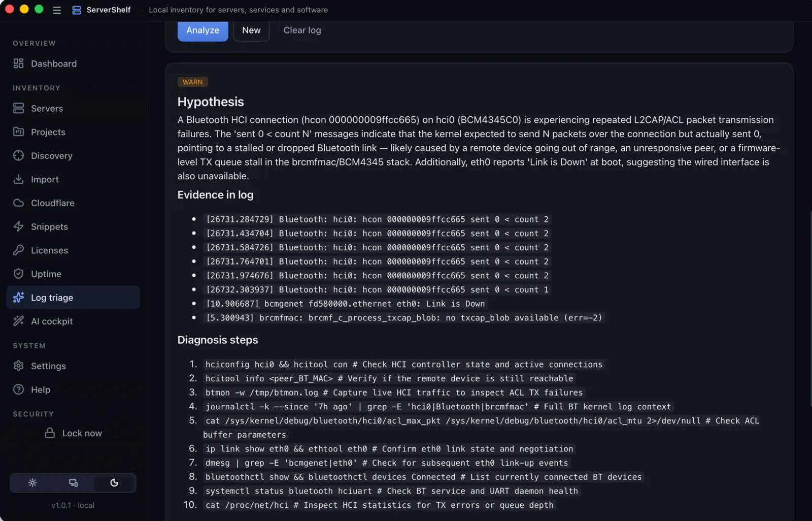Open the Discovery section
This screenshot has width=812, height=521.
(73, 155)
